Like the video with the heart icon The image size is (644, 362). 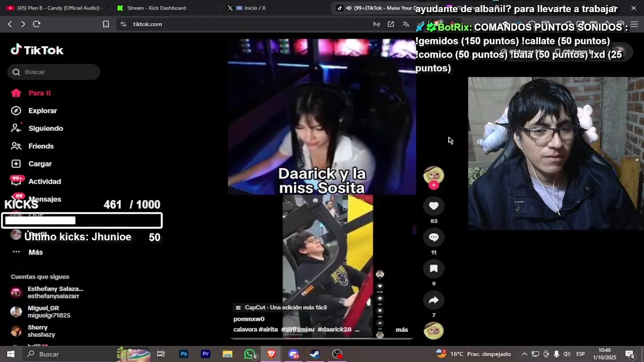[434, 206]
